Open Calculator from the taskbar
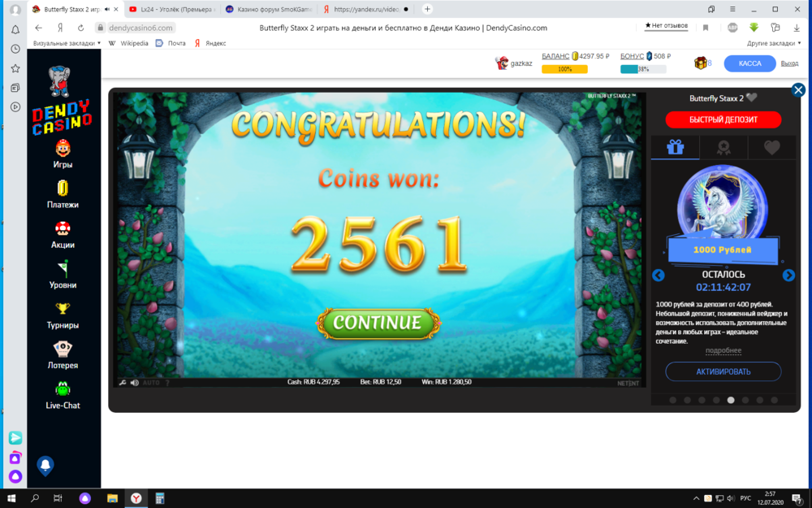This screenshot has width=812, height=508. (x=159, y=498)
